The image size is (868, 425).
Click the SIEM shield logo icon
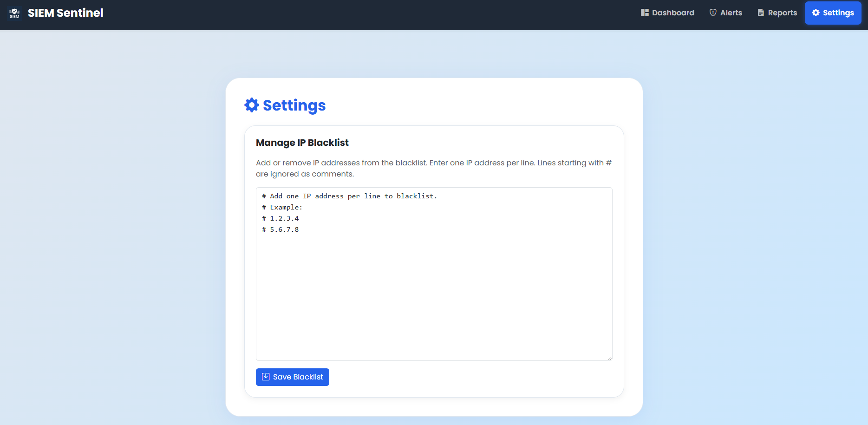tap(14, 13)
